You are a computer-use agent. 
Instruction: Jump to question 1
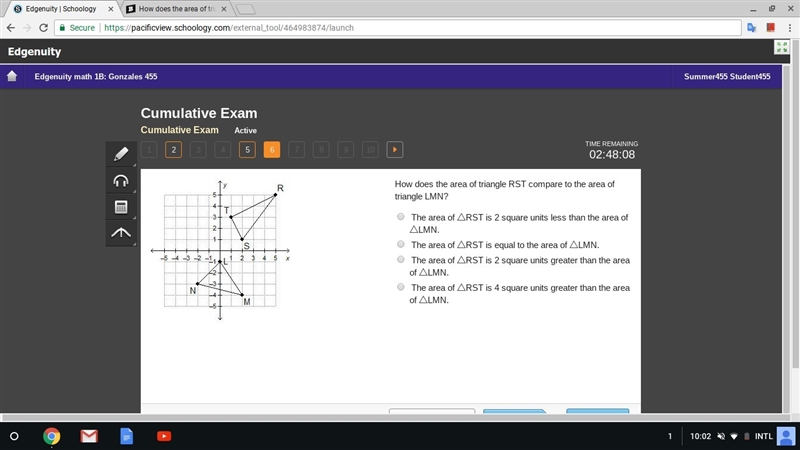(149, 149)
